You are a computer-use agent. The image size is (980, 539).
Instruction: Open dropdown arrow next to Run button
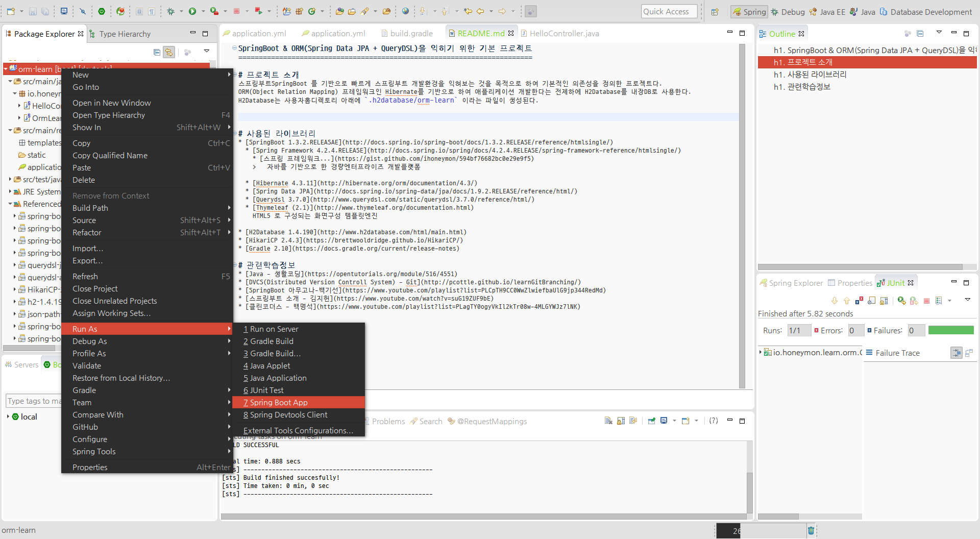(203, 11)
